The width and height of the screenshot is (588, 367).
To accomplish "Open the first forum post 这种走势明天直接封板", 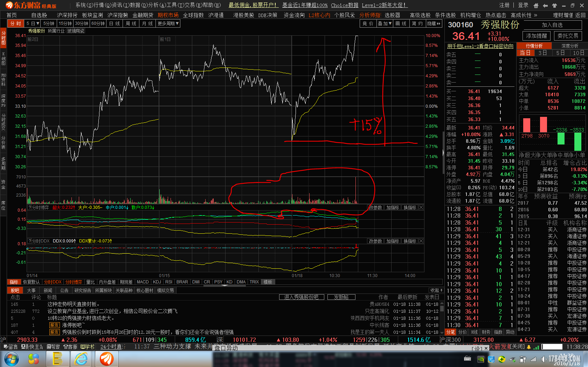I will point(74,304).
